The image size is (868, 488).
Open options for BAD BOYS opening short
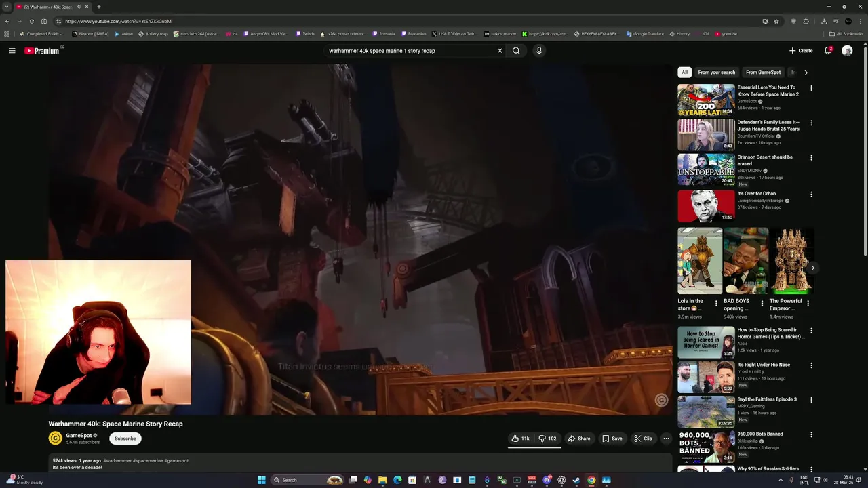762,303
